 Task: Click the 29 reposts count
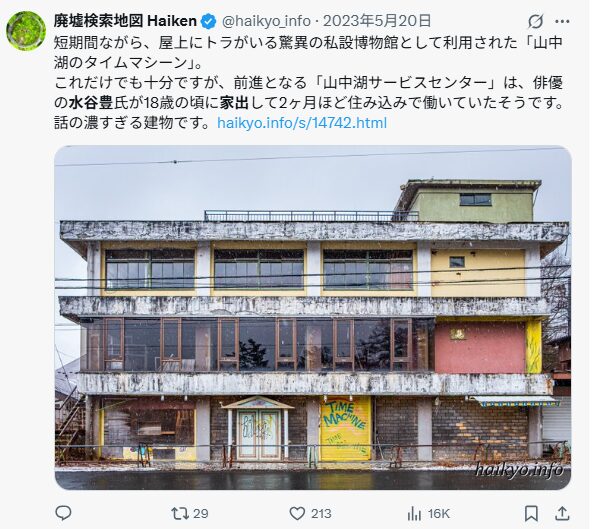point(201,513)
